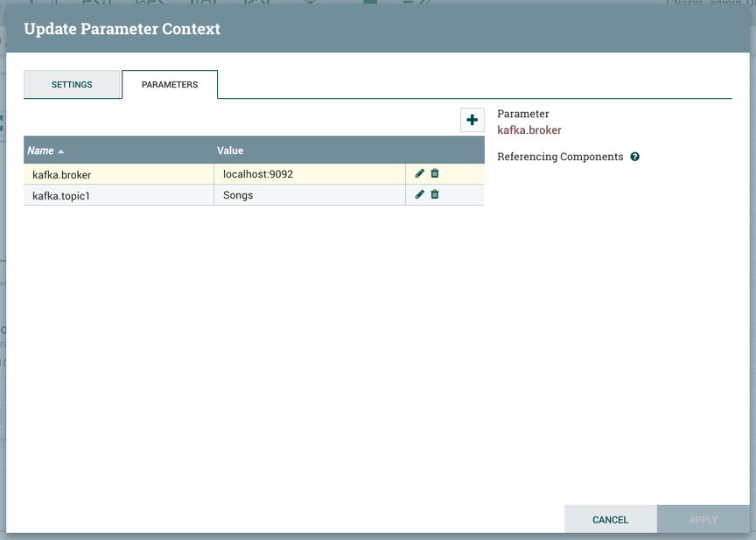
Task: Open the kafka.broker parameter link
Action: pyautogui.click(x=528, y=130)
